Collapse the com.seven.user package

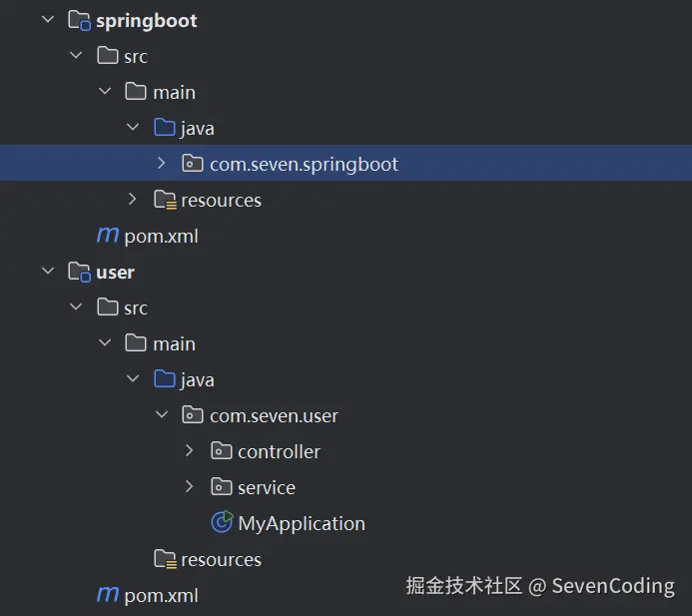[162, 415]
